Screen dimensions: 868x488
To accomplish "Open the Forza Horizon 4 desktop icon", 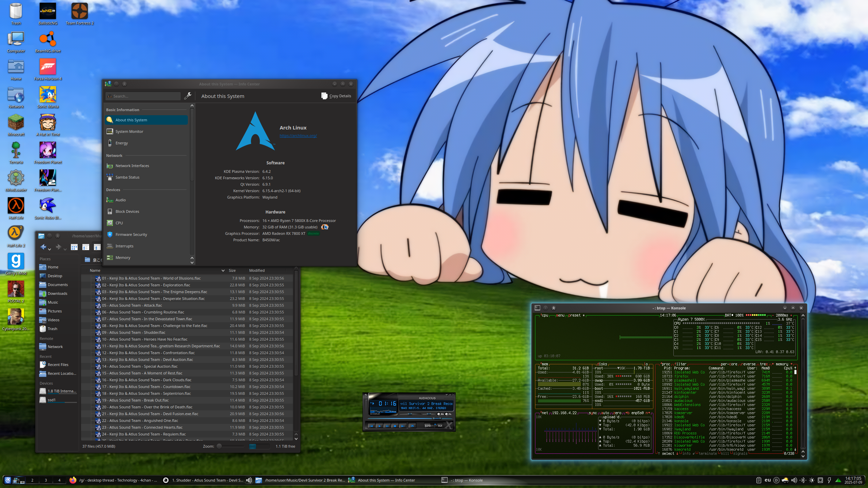I will [x=48, y=69].
